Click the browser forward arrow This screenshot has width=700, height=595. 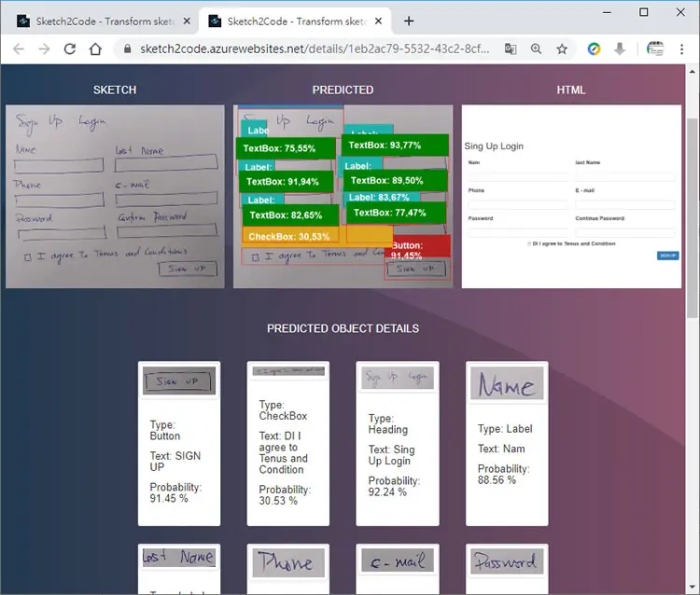point(44,49)
